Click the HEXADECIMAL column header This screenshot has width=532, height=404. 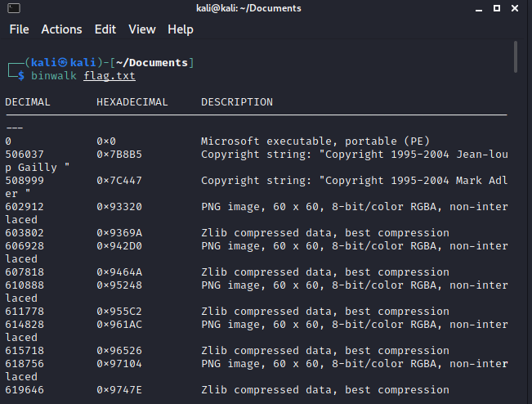[132, 102]
